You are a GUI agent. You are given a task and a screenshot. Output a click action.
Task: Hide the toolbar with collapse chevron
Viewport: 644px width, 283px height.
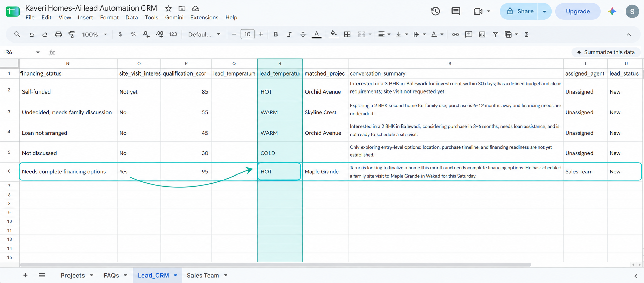point(629,34)
